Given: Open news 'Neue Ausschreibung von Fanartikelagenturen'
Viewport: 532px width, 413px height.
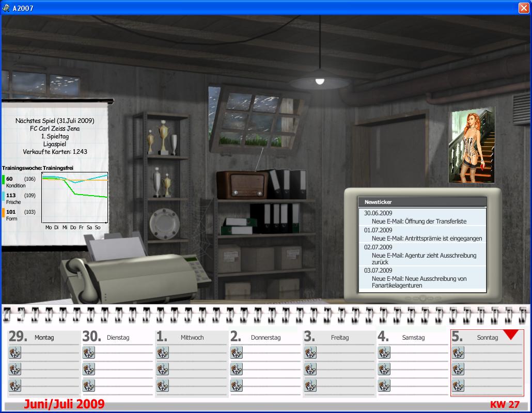Looking at the screenshot, I should pos(419,282).
